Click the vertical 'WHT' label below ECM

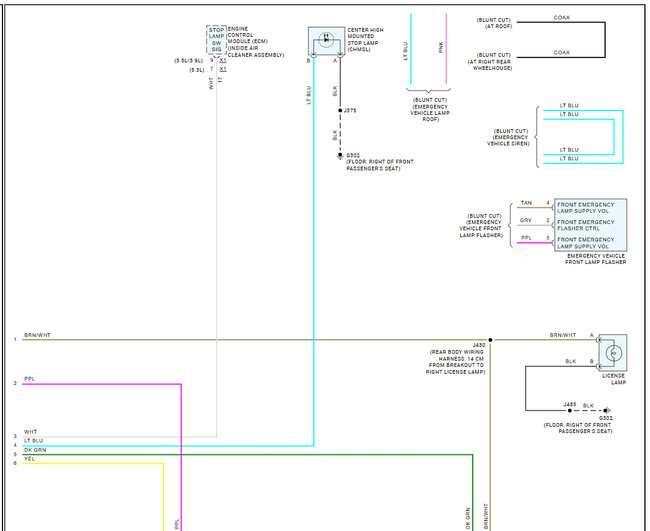[x=211, y=83]
